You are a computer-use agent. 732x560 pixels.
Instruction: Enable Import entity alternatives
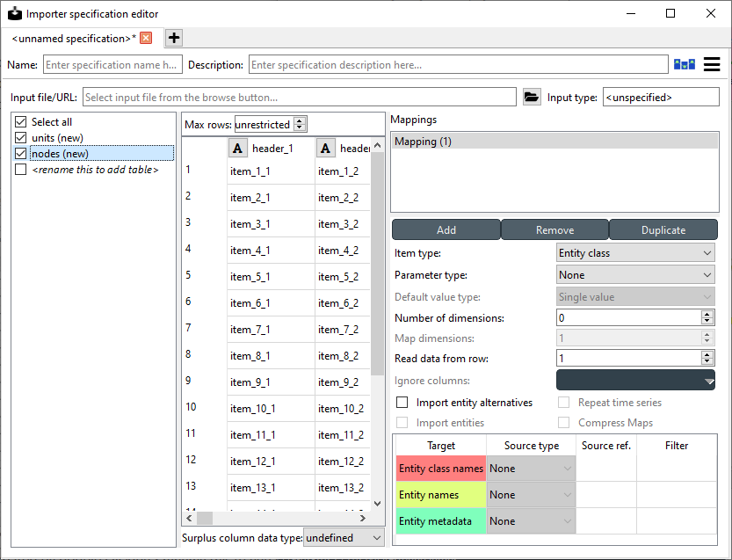click(x=402, y=403)
